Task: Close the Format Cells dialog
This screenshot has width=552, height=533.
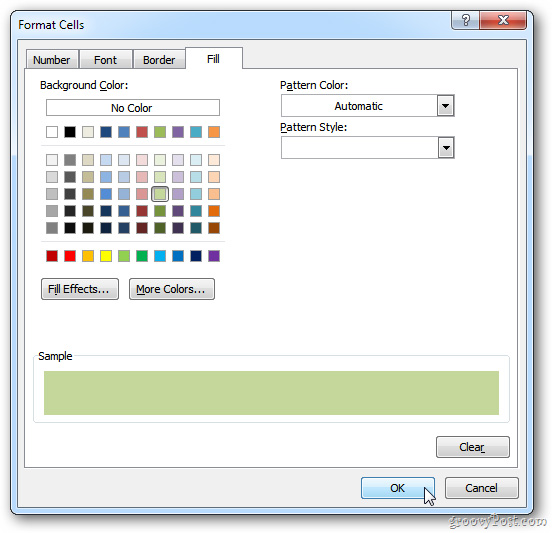Action: point(503,20)
